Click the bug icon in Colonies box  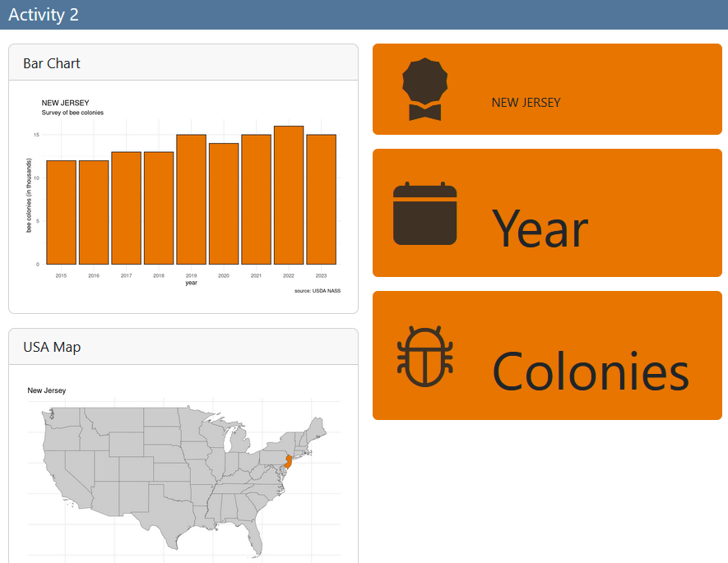tap(424, 356)
